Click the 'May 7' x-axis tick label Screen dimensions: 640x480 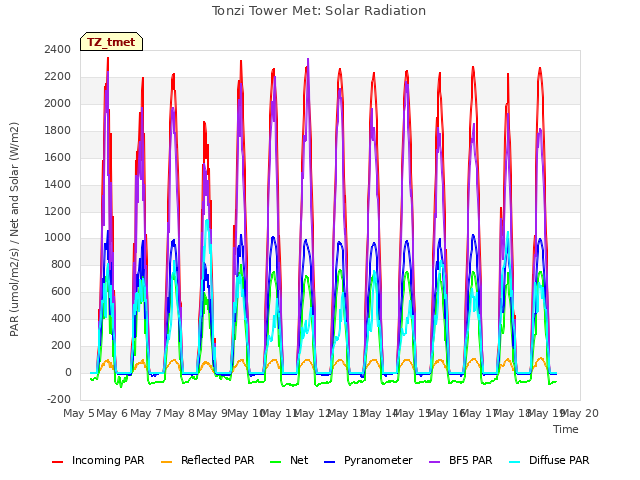[x=145, y=413]
